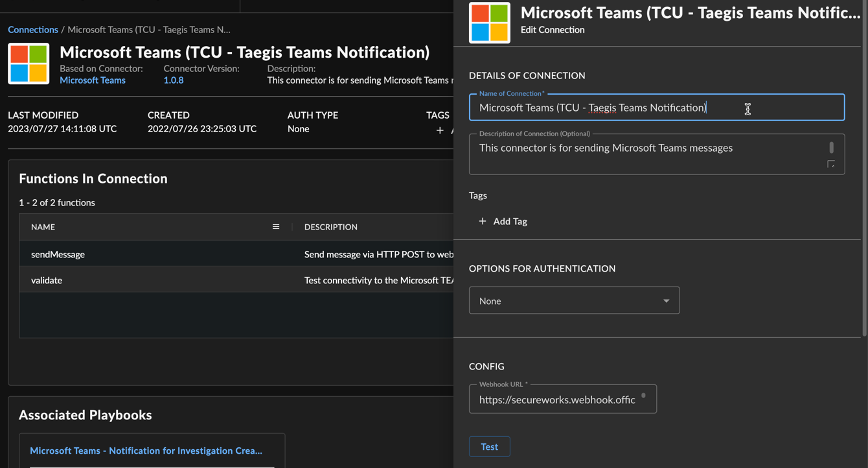
Task: Open the NAME column menu icon
Action: click(276, 227)
